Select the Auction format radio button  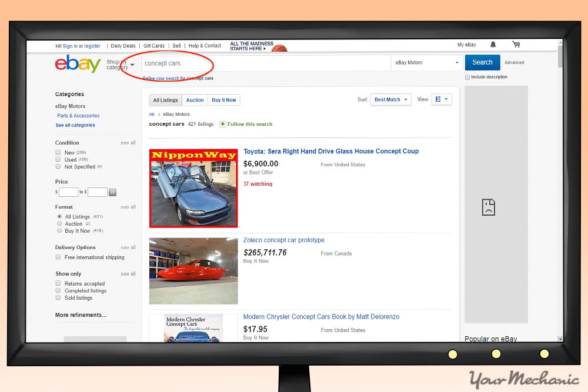point(59,223)
